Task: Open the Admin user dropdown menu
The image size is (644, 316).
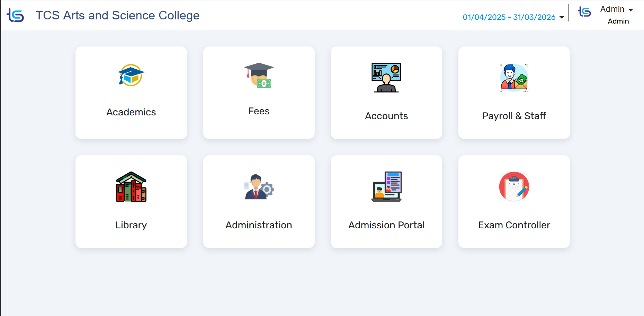Action: coord(617,9)
